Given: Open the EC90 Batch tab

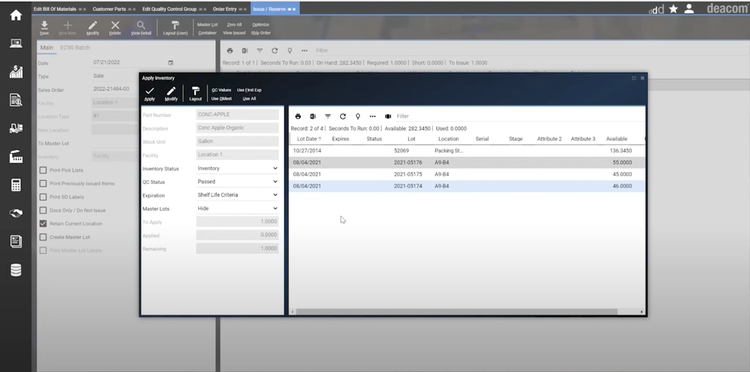Looking at the screenshot, I should click(75, 48).
